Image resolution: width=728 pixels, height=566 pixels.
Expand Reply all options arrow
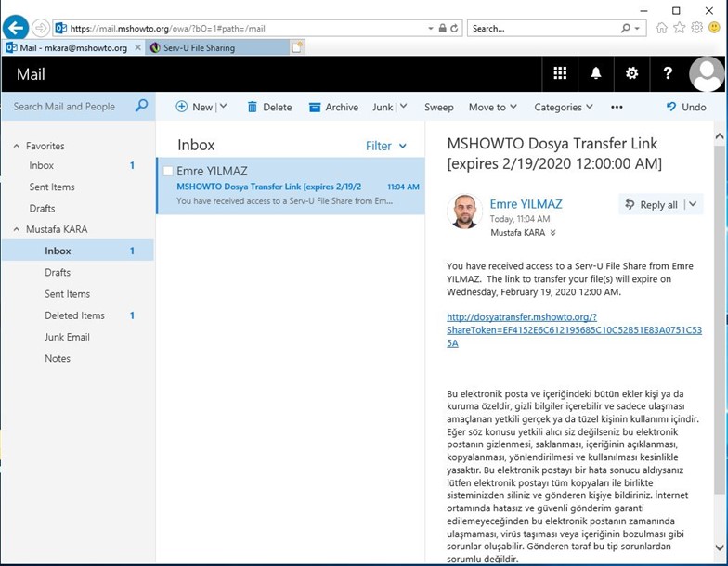[x=693, y=204]
